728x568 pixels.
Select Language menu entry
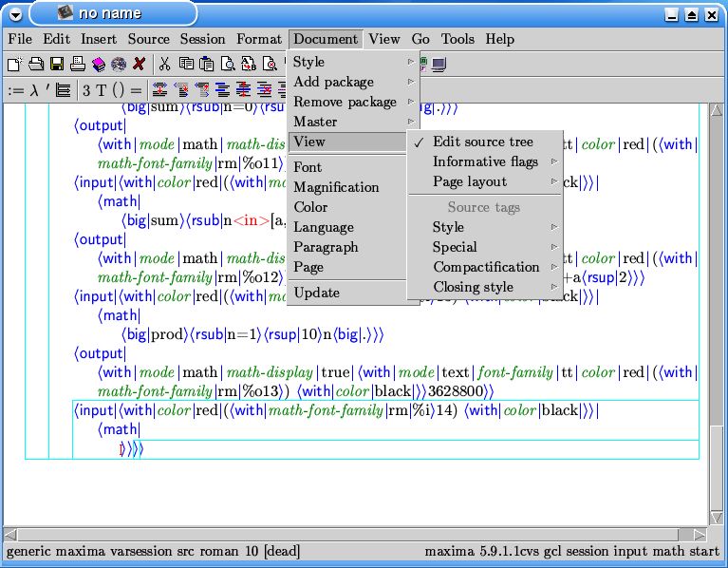347,227
